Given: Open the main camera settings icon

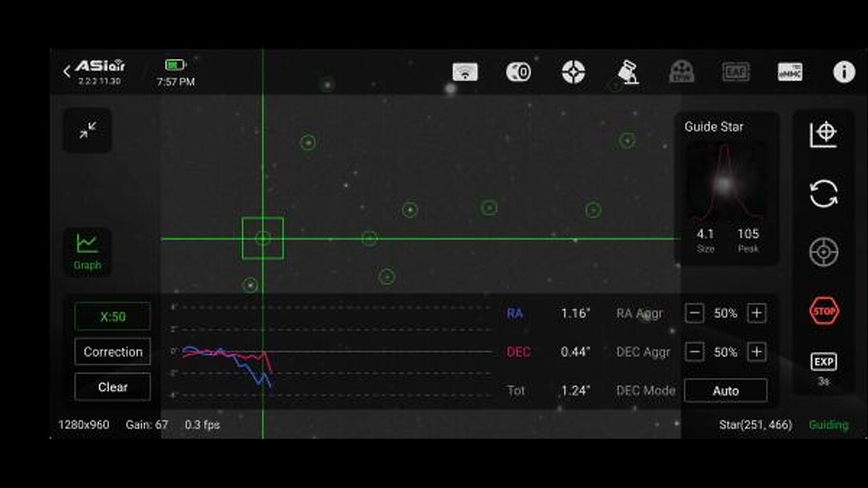Looking at the screenshot, I should tap(519, 72).
